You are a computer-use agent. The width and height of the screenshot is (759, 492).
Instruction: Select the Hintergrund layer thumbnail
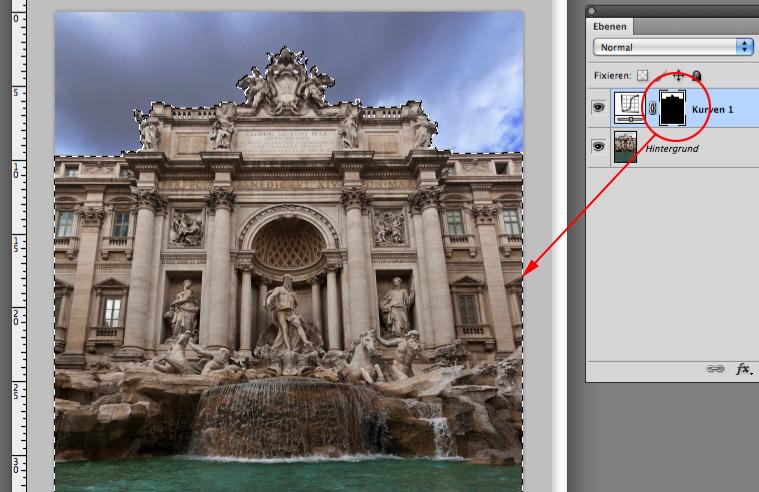(625, 147)
